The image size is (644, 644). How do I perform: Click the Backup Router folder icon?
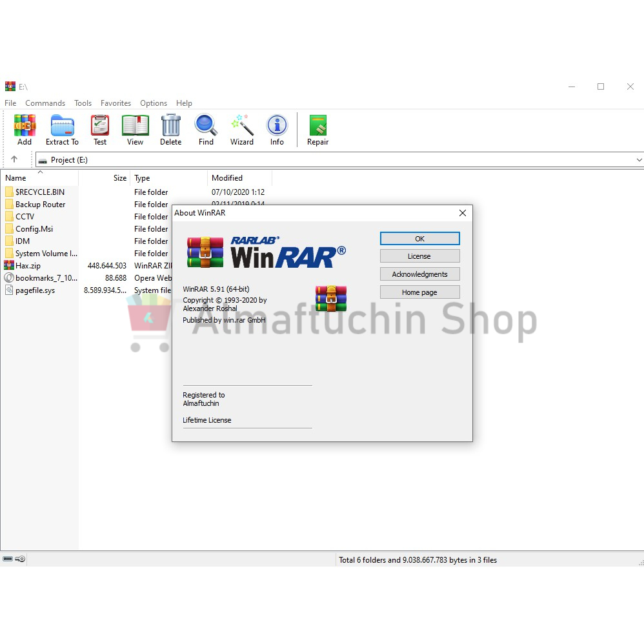9,204
